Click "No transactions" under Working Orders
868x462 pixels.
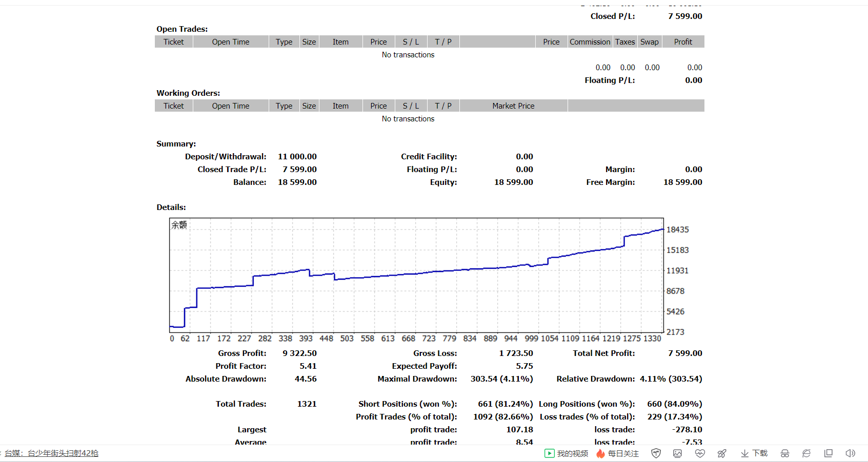pos(408,119)
